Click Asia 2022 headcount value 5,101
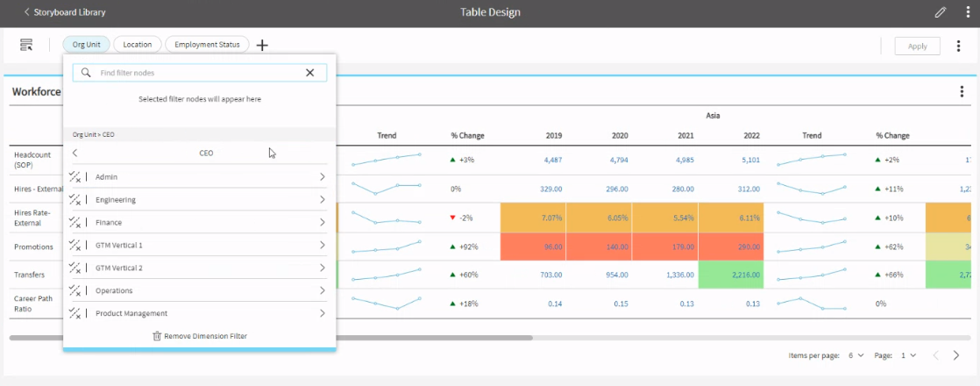This screenshot has height=386, width=980. click(x=750, y=160)
